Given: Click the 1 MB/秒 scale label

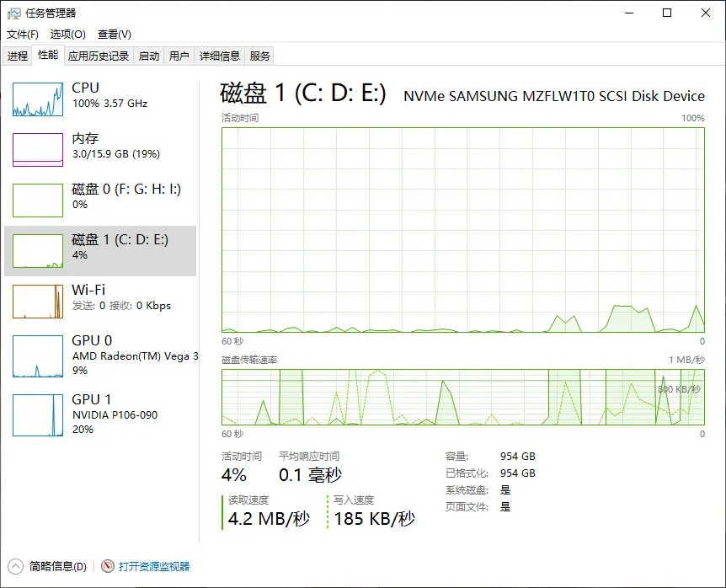Looking at the screenshot, I should click(686, 360).
